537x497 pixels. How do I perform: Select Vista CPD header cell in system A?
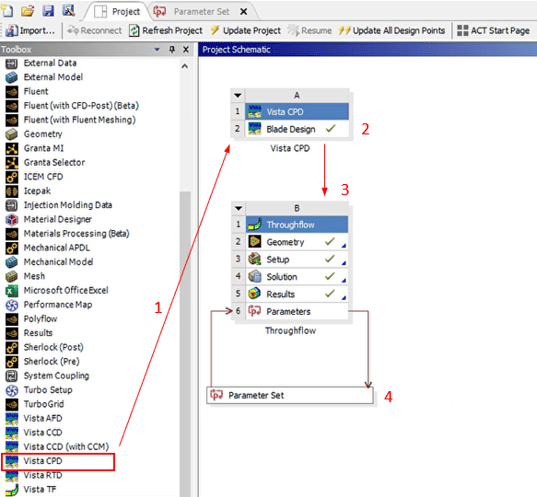coord(297,112)
